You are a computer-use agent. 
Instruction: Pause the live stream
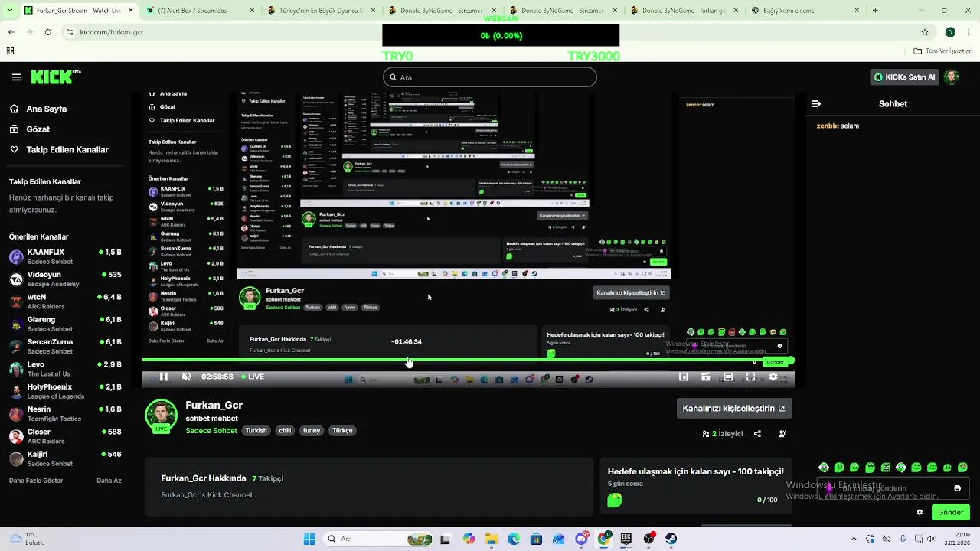pyautogui.click(x=164, y=377)
